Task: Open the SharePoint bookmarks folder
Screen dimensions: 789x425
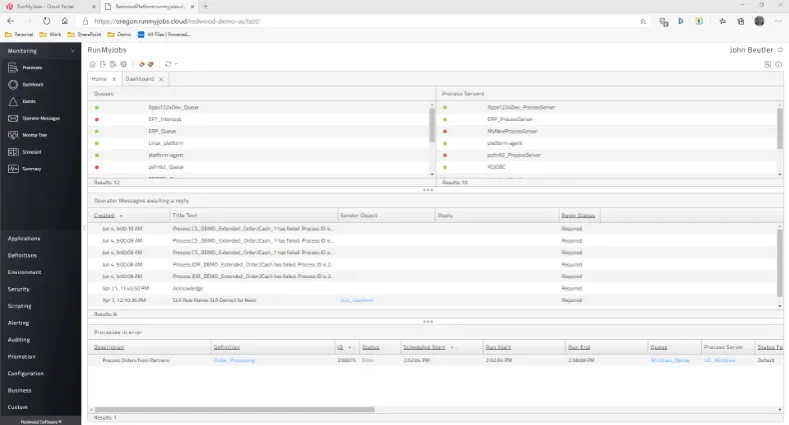Action: [84, 35]
